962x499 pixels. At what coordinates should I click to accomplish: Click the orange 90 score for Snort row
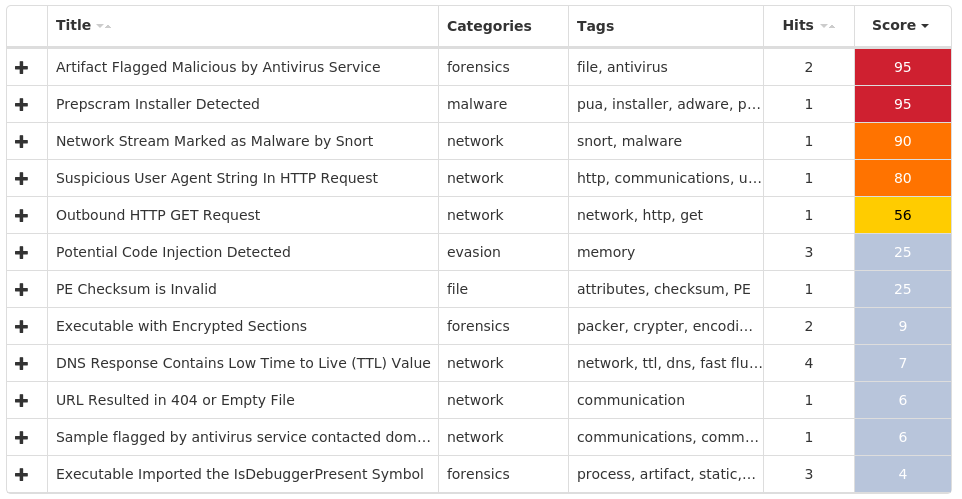click(902, 141)
